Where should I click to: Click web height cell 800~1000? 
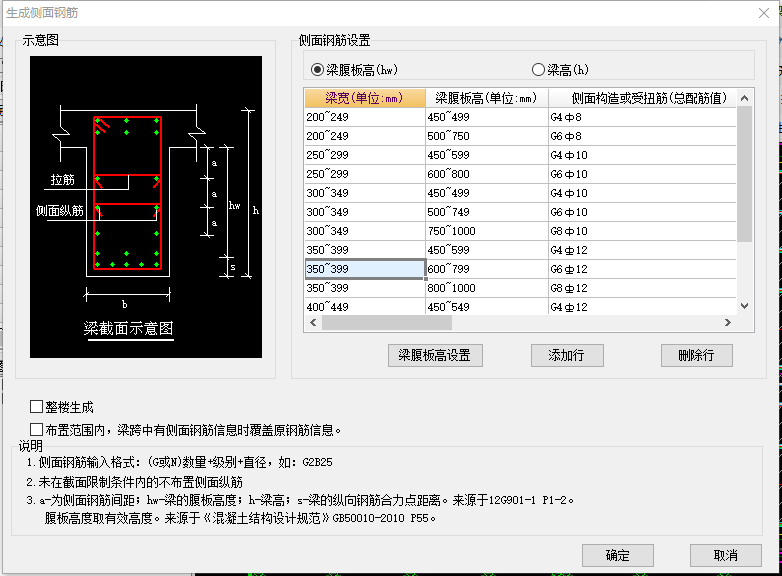pyautogui.click(x=486, y=288)
